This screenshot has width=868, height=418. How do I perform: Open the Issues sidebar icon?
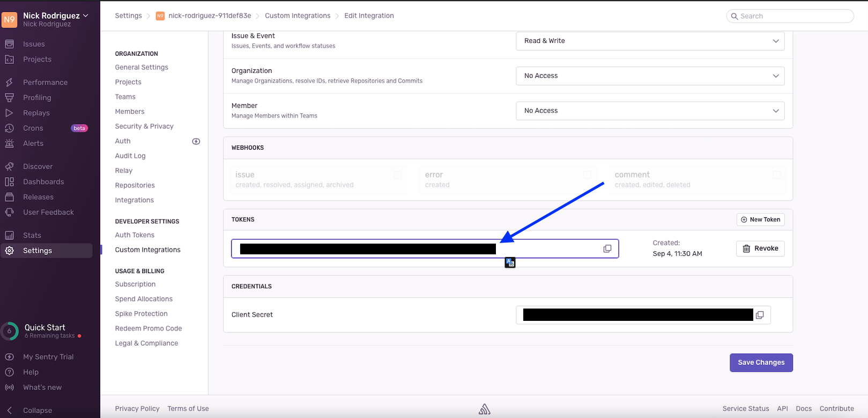9,44
